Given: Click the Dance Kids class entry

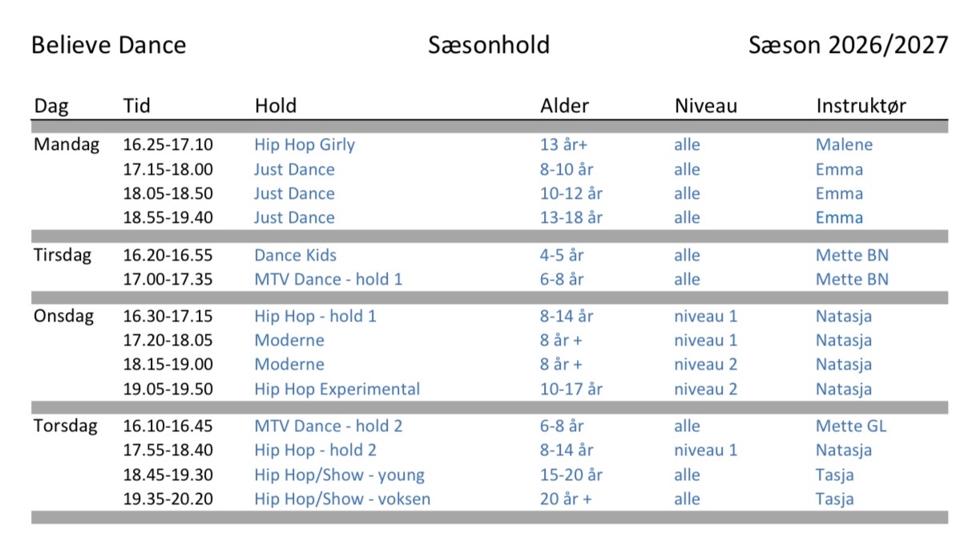Looking at the screenshot, I should (295, 255).
